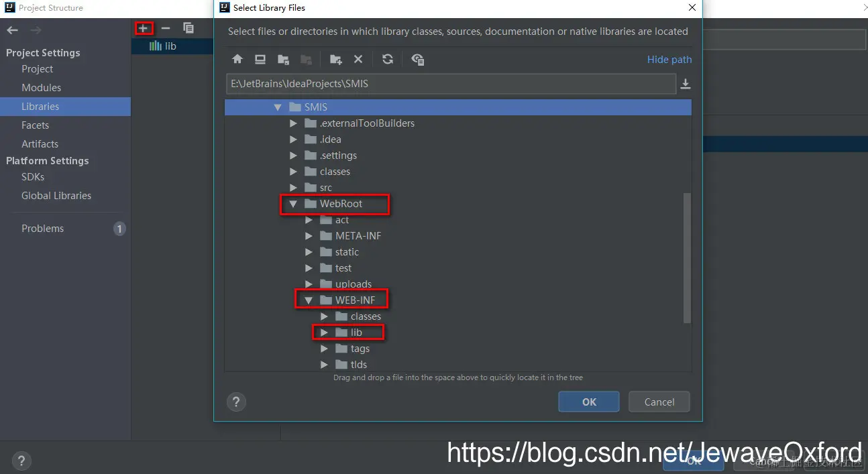Image resolution: width=868 pixels, height=474 pixels.
Task: Click the help question mark in dialog
Action: point(236,402)
